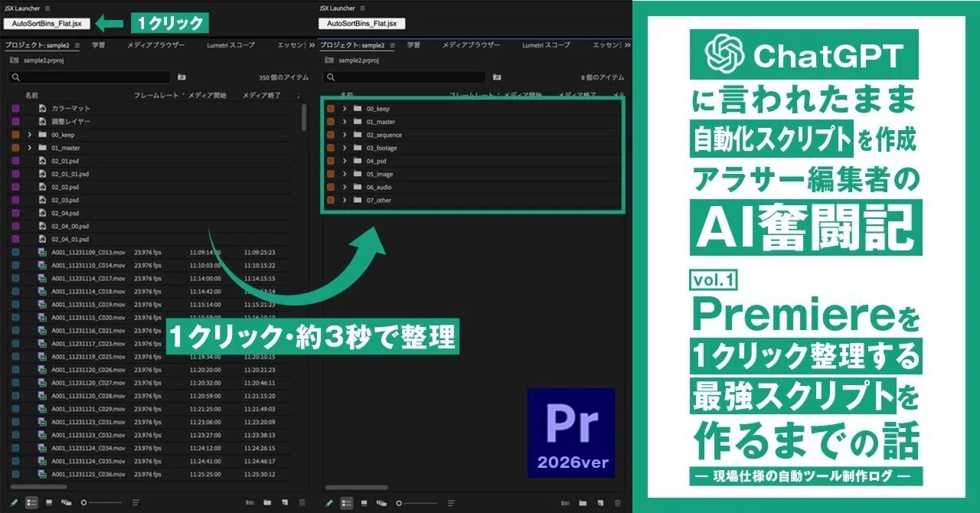Expand the 02_sequence bin

(345, 135)
